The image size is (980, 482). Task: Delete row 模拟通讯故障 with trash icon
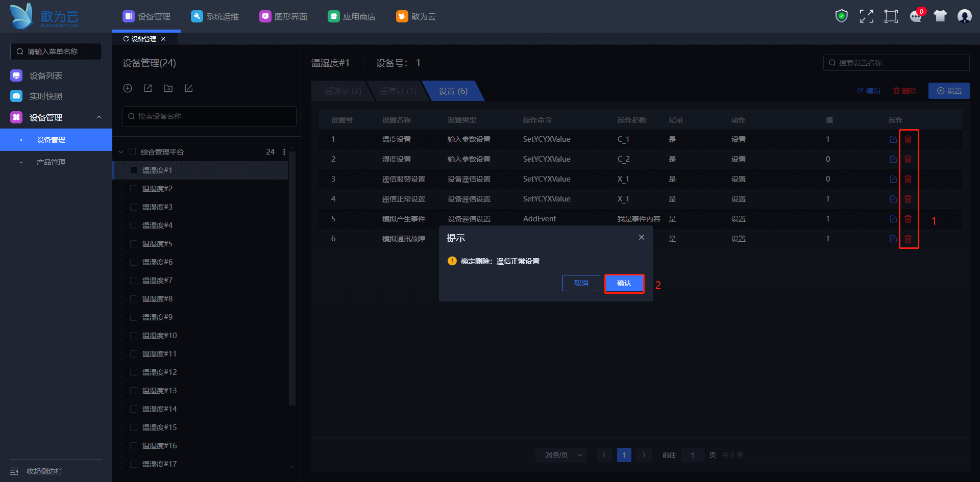(908, 239)
